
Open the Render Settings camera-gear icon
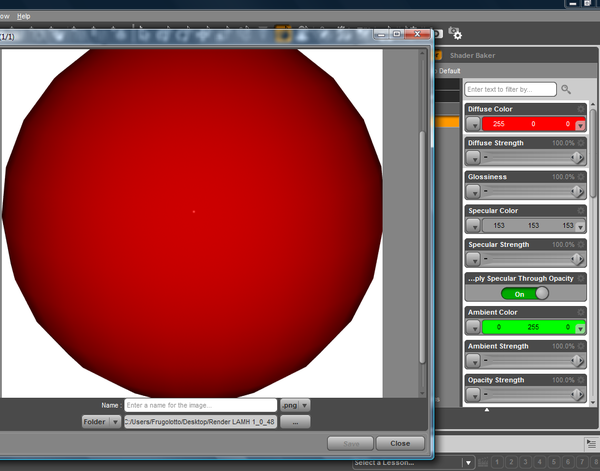(455, 33)
